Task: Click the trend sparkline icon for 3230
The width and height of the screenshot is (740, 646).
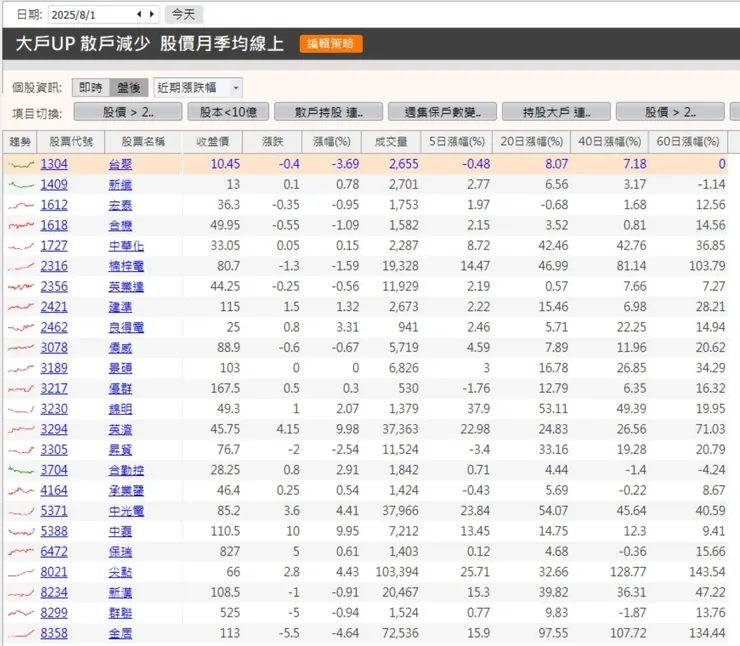Action: (x=21, y=409)
